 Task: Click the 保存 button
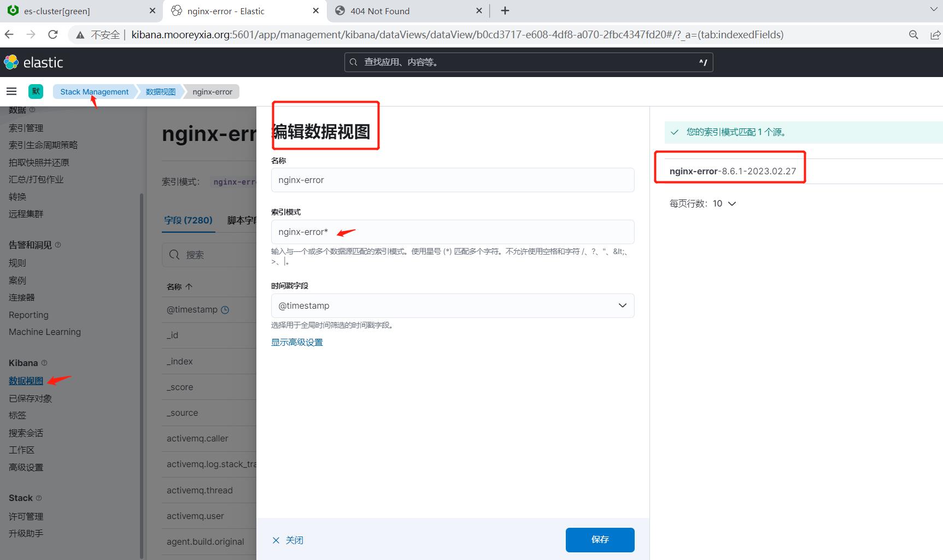tap(600, 540)
